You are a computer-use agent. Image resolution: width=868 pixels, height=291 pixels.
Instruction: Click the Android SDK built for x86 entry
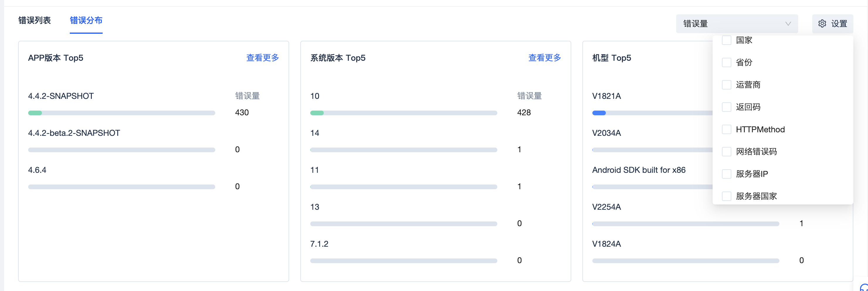638,170
